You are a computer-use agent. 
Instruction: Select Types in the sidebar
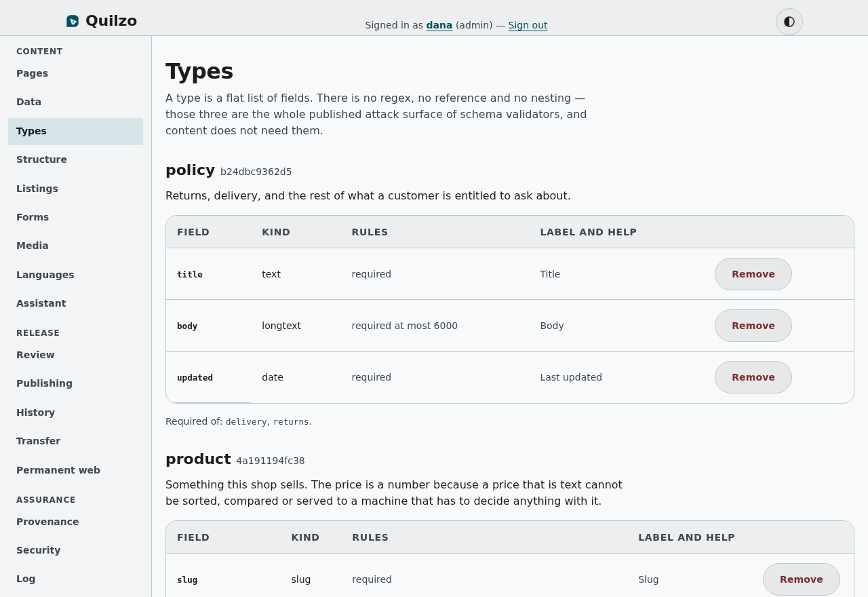pyautogui.click(x=75, y=131)
